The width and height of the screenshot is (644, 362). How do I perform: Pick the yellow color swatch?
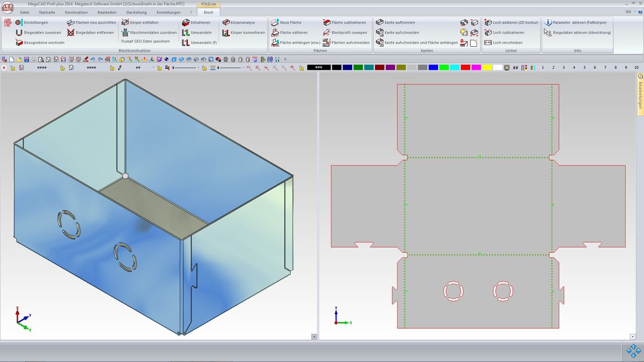[487, 68]
